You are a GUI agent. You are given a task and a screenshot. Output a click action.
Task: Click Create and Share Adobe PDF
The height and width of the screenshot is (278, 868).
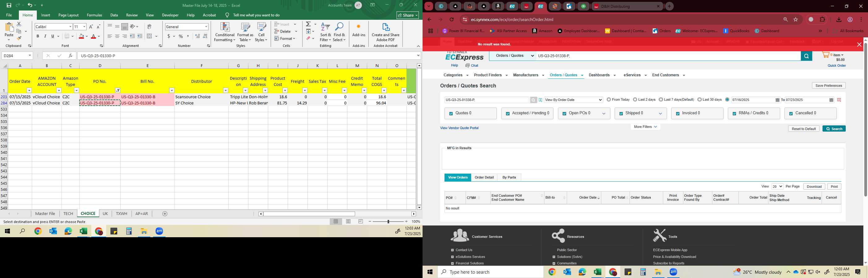point(385,32)
